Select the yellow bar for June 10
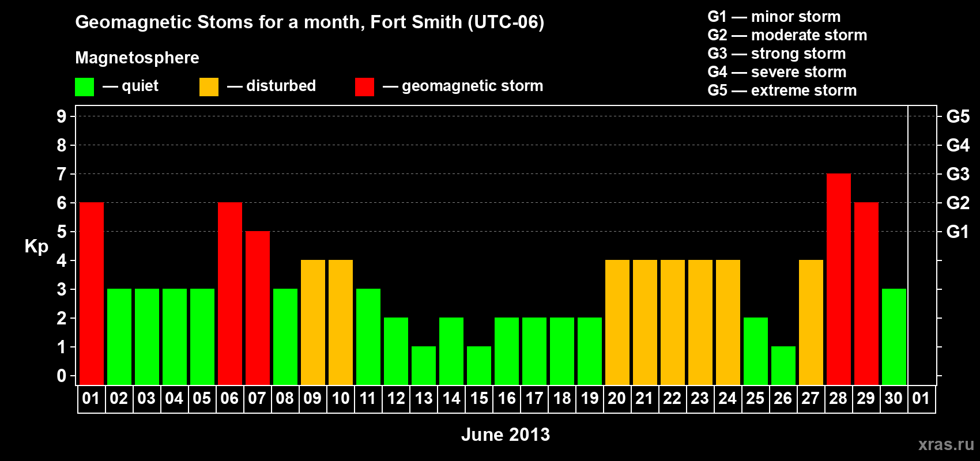Image resolution: width=980 pixels, height=461 pixels. [x=341, y=322]
